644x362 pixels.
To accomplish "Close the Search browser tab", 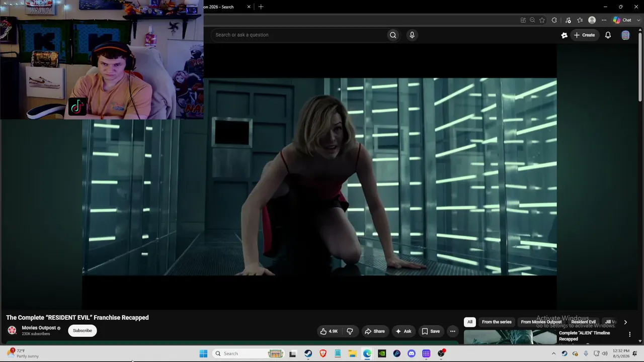I will pyautogui.click(x=249, y=7).
